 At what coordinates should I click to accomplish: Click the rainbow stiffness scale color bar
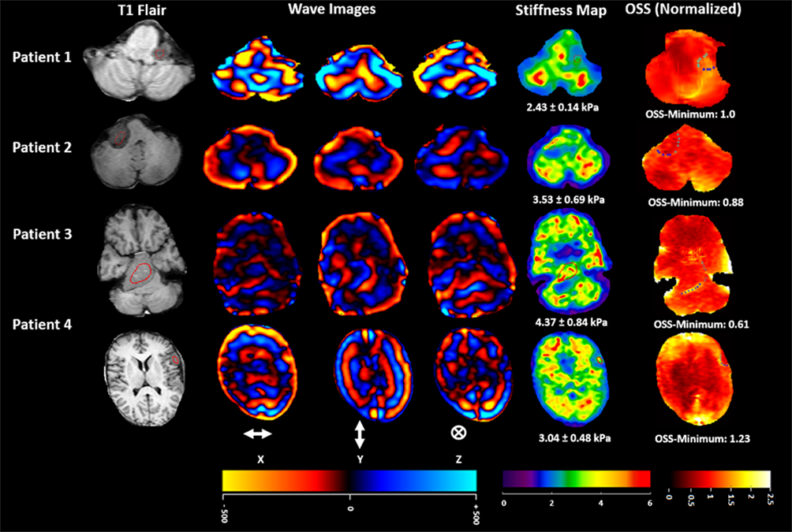576,479
